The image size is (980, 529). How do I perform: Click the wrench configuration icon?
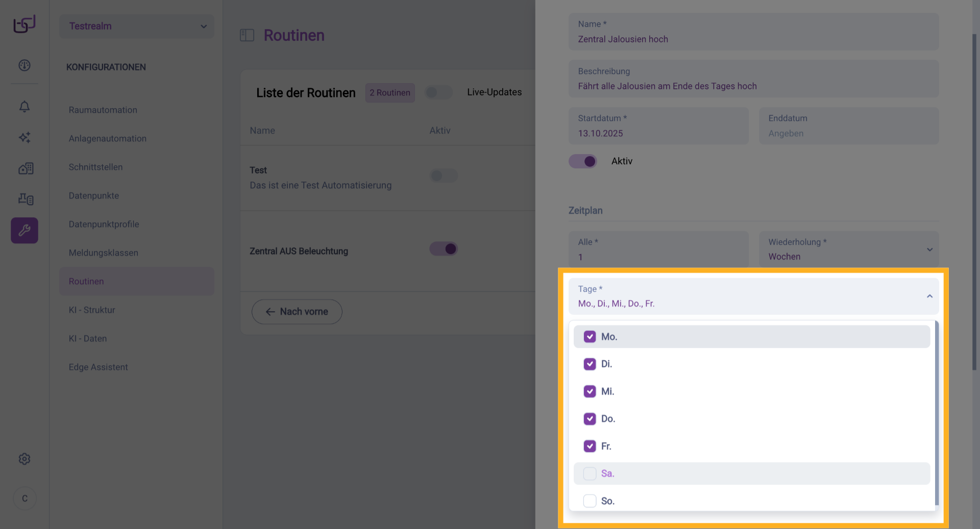tap(24, 231)
